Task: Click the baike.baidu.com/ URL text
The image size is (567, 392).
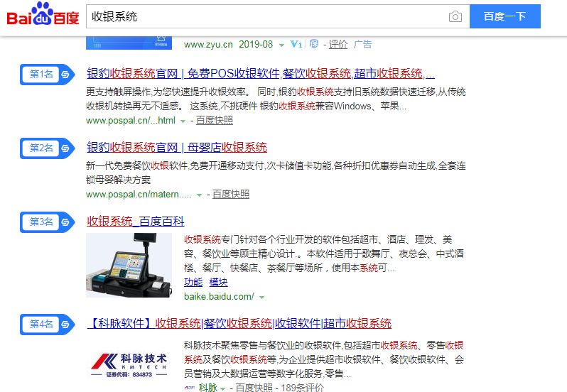Action: pyautogui.click(x=219, y=297)
